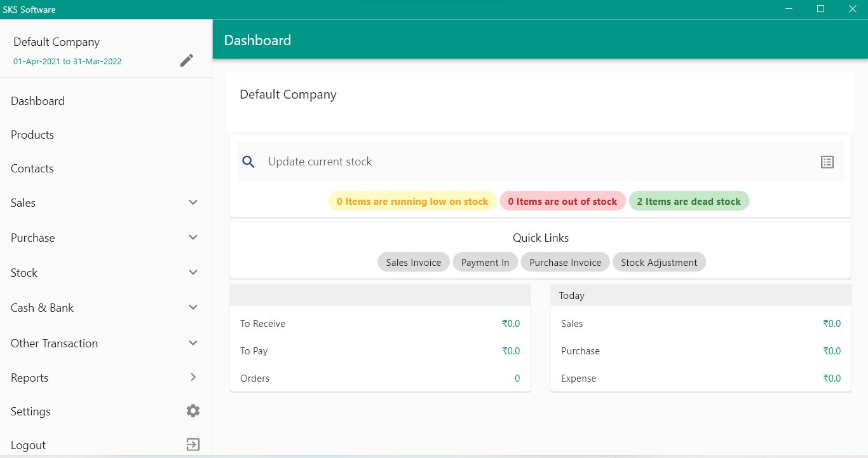Screen dimensions: 868x458
Task: Click the pencil edit company icon
Action: pyautogui.click(x=186, y=60)
